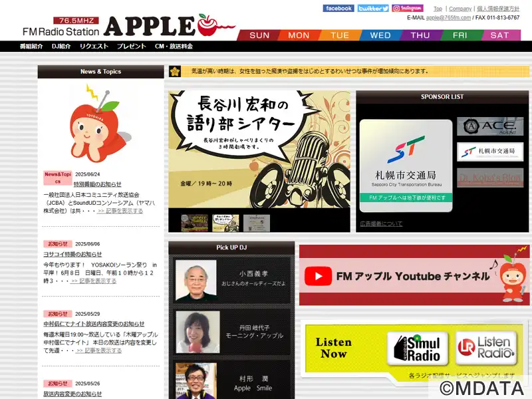Image resolution: width=532 pixels, height=399 pixels.
Task: Click the FM アップル Youtube チャンネル banner text
Action: (413, 276)
